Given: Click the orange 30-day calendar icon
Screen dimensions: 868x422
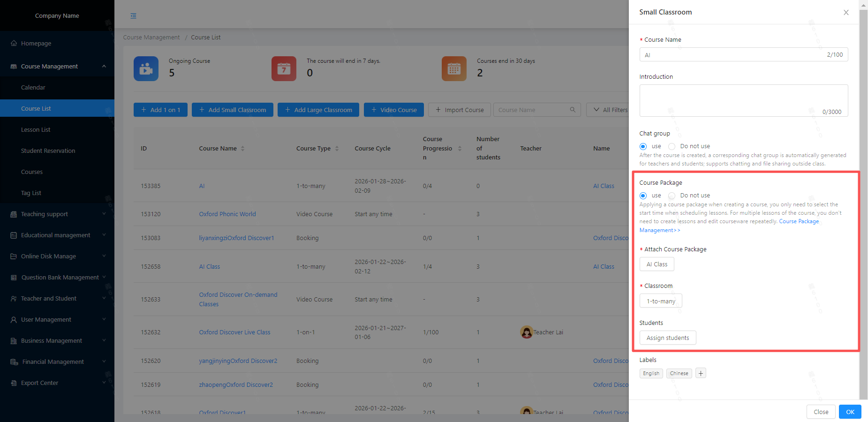Looking at the screenshot, I should pyautogui.click(x=453, y=69).
